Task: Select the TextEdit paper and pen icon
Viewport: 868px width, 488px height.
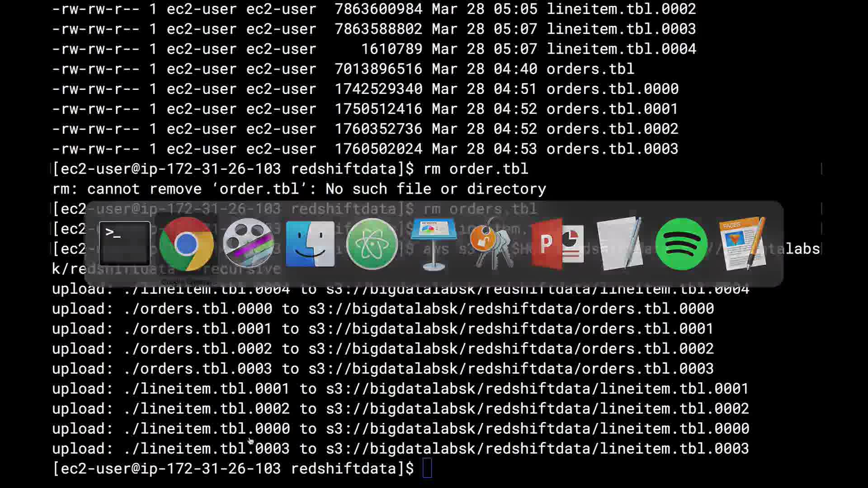Action: (x=619, y=244)
